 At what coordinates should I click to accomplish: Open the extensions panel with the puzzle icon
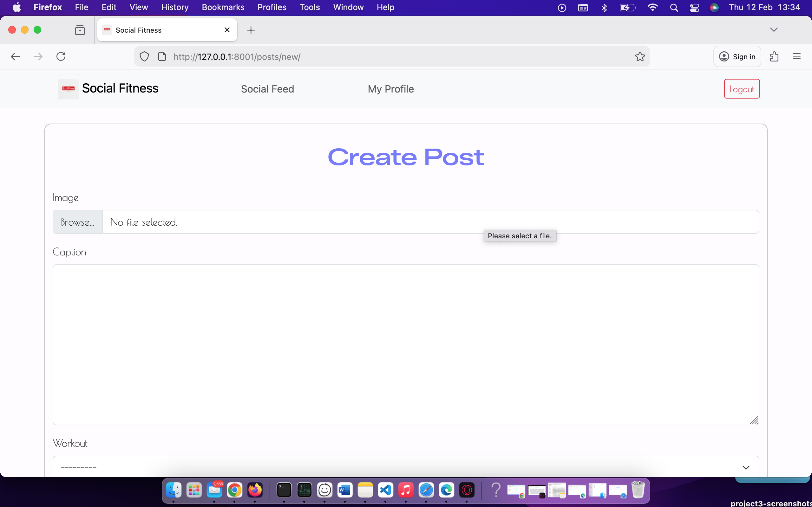775,56
